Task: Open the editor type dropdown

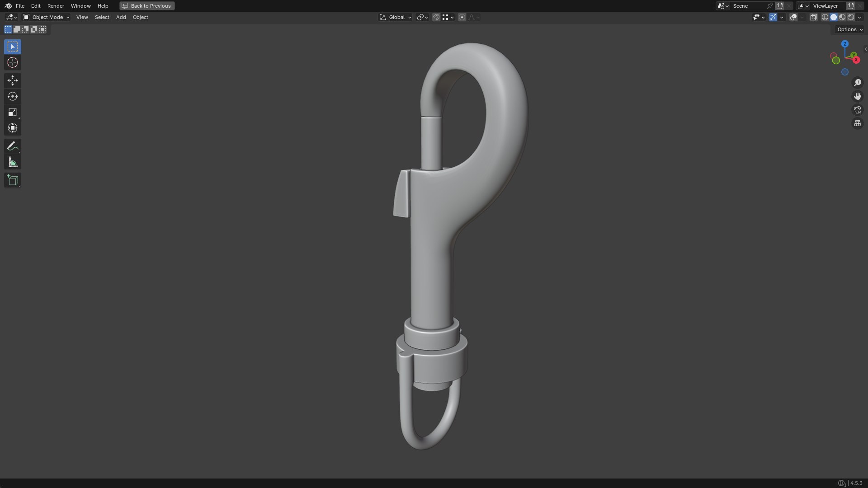Action: (x=11, y=17)
